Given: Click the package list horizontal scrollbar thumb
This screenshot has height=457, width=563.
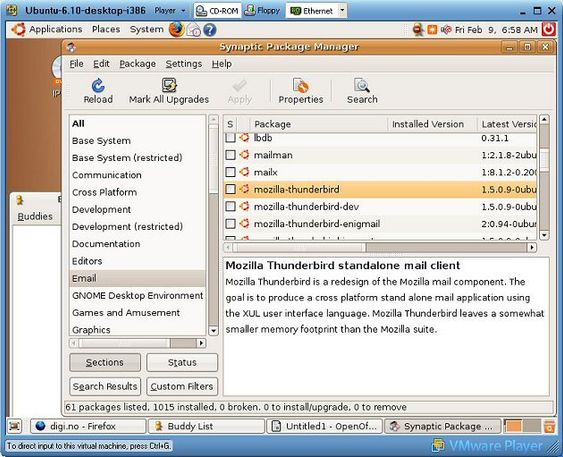Looking at the screenshot, I should point(446,247).
